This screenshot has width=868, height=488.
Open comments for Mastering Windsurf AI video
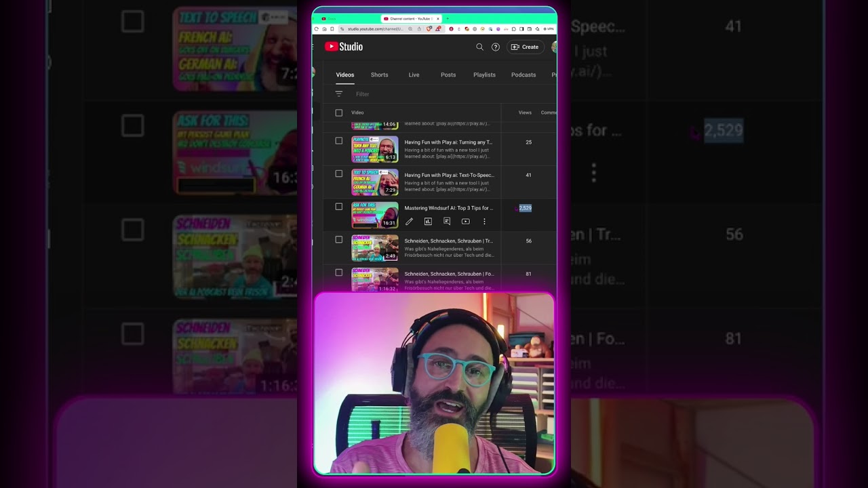447,222
